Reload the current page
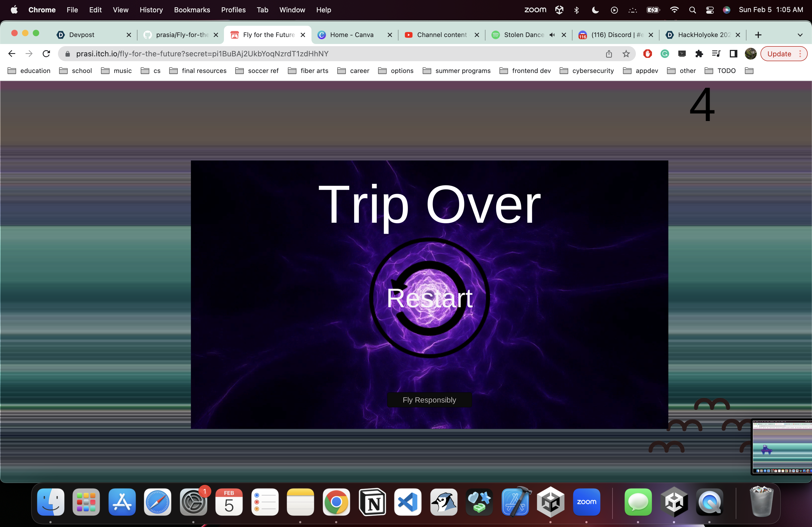Image resolution: width=812 pixels, height=527 pixels. point(46,54)
